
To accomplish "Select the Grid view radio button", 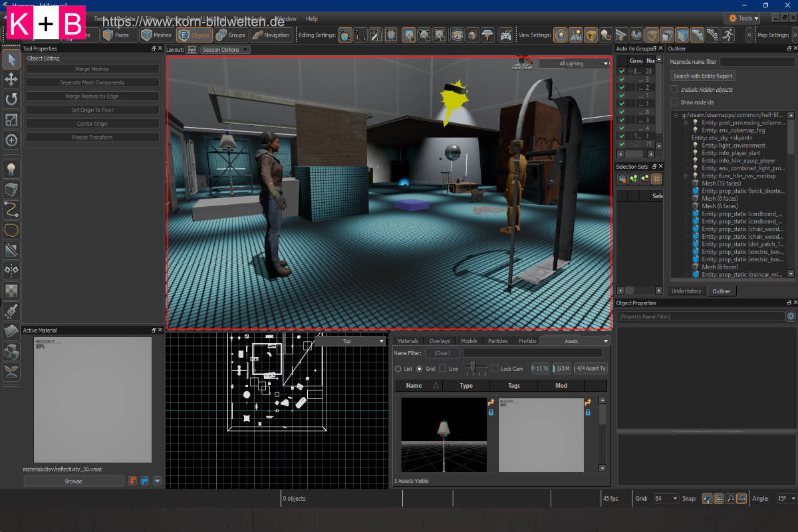I will [x=420, y=368].
